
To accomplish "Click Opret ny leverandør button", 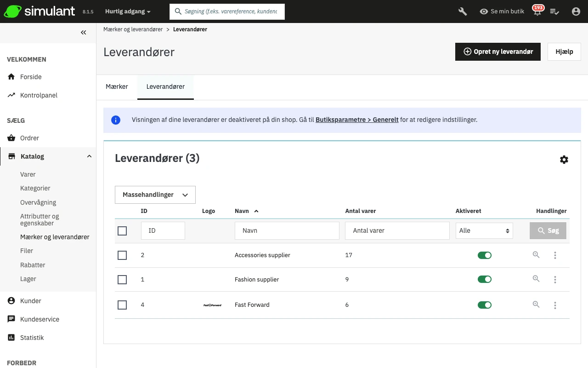I will [x=498, y=52].
